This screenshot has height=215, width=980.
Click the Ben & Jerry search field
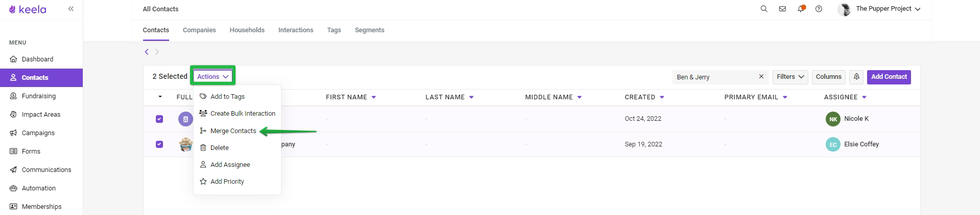click(x=714, y=77)
